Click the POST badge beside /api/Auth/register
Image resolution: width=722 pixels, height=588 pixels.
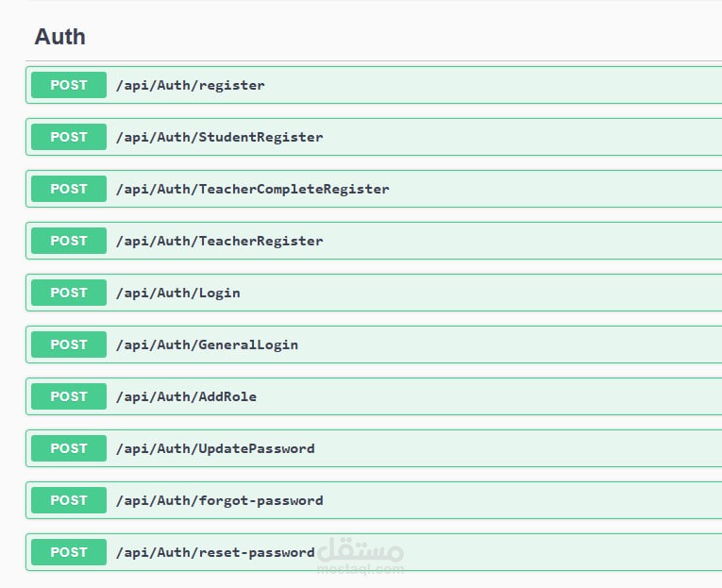click(x=69, y=85)
